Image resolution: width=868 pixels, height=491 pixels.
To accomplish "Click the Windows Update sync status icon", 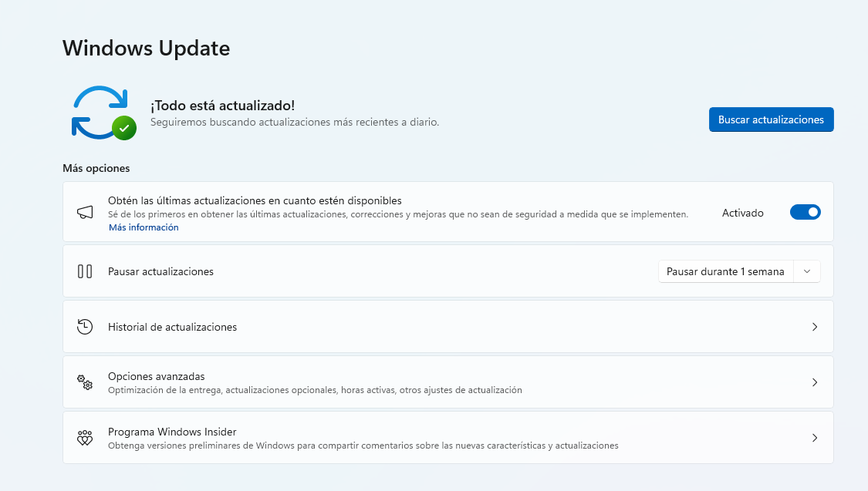I will 103,113.
